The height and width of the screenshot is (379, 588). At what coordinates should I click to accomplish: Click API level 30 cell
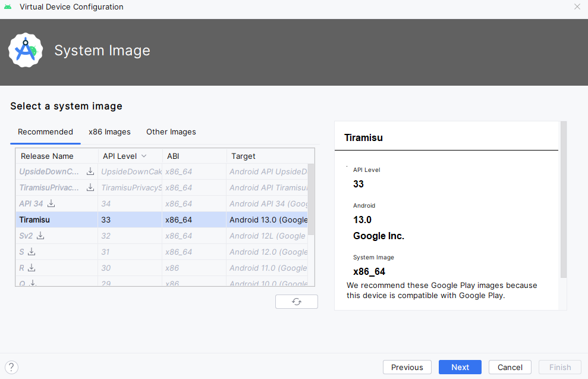coord(130,268)
